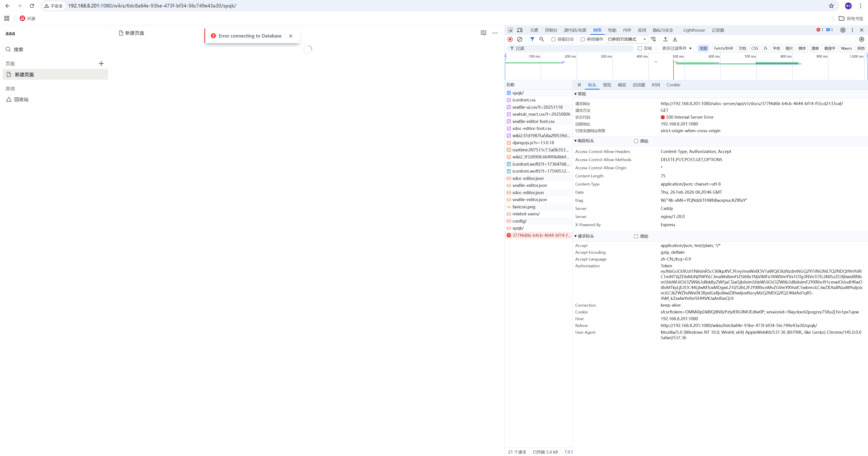Add new wiki page with plus icon
This screenshot has height=456, width=868.
(x=101, y=64)
